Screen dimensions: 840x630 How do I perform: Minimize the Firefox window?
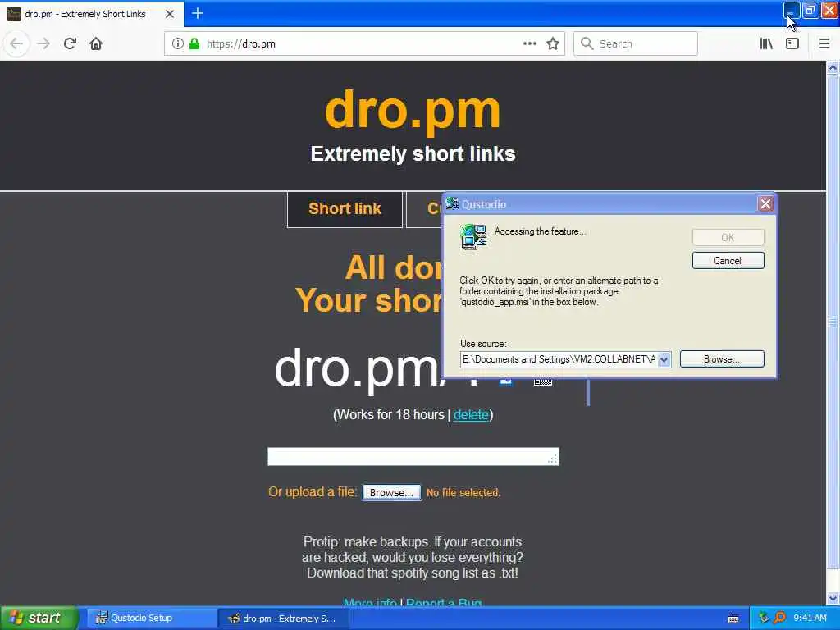coord(791,10)
